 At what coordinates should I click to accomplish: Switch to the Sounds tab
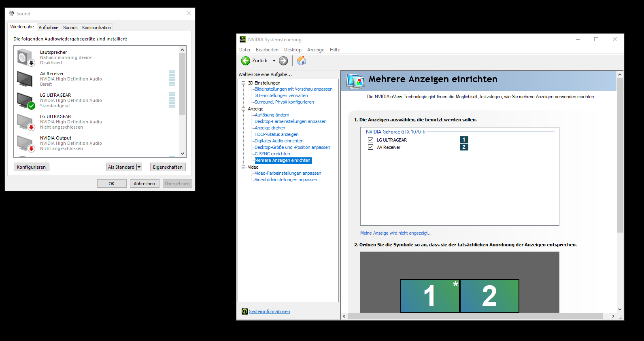pos(70,28)
